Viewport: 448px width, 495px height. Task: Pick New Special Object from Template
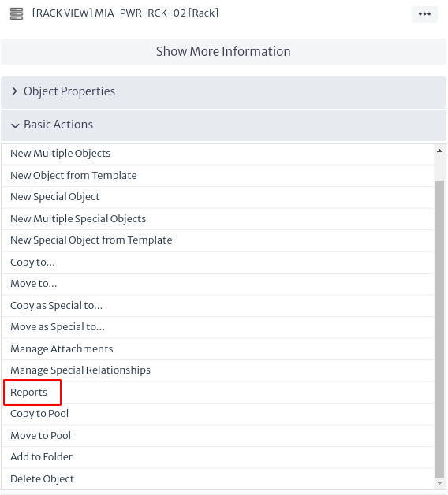click(x=218, y=240)
